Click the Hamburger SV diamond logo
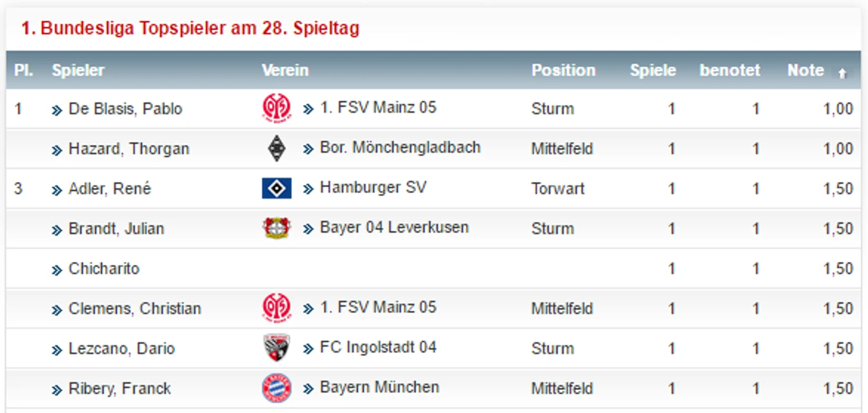Screen dimensions: 868x413 pyautogui.click(x=276, y=189)
